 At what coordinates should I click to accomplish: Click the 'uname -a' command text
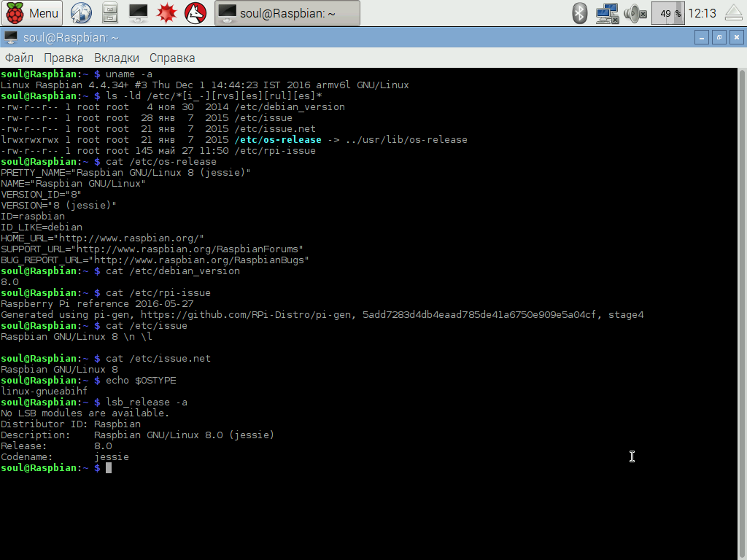pos(129,74)
